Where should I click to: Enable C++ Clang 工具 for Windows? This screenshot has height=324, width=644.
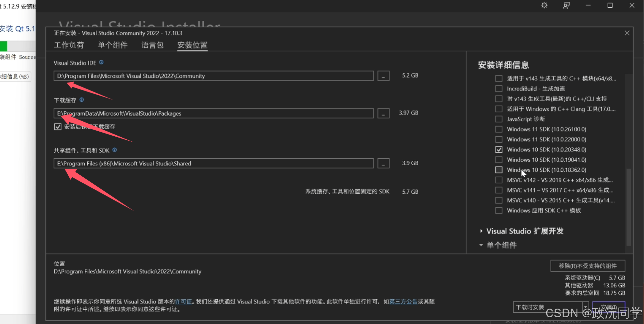point(499,109)
